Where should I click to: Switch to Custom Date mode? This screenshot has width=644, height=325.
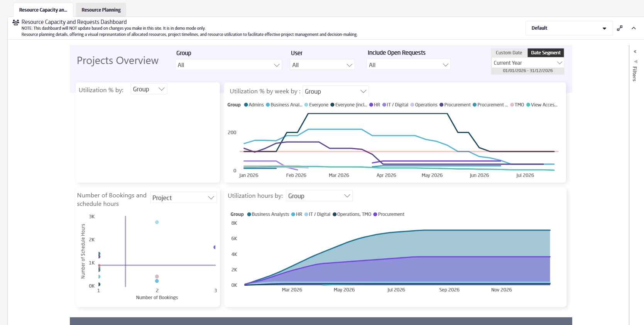point(509,53)
